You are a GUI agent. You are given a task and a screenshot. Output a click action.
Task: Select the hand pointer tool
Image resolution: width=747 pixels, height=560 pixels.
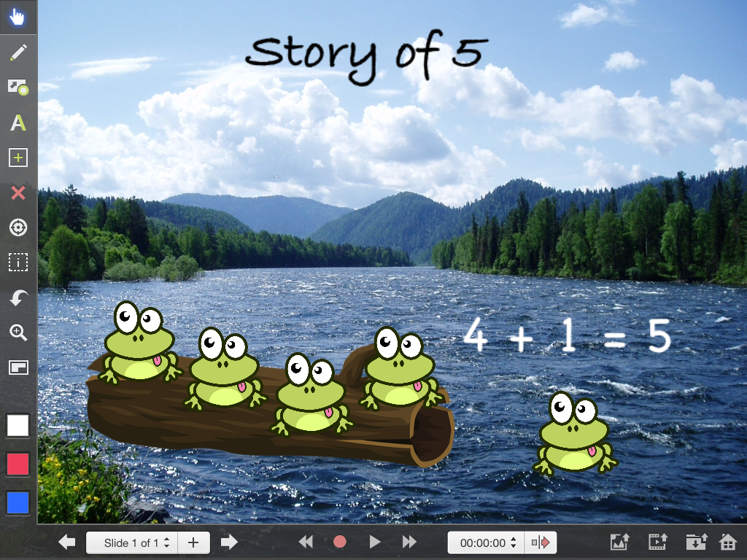coord(18,17)
